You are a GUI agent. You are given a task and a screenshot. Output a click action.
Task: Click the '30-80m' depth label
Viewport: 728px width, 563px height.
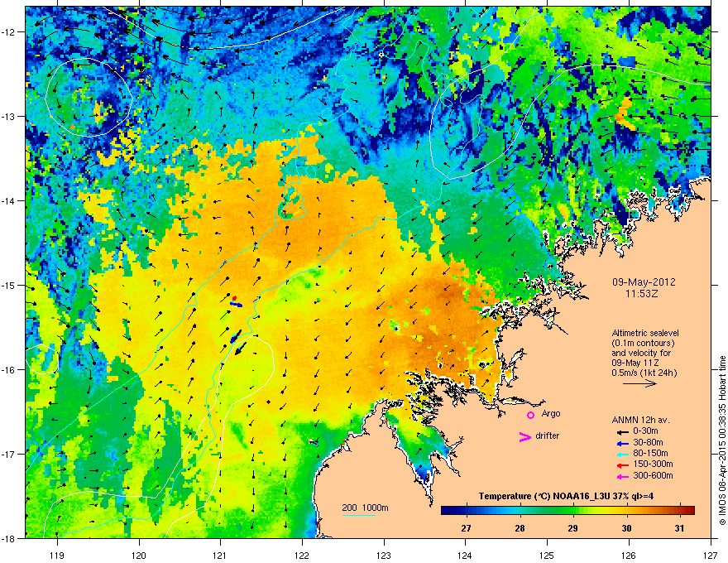[648, 443]
